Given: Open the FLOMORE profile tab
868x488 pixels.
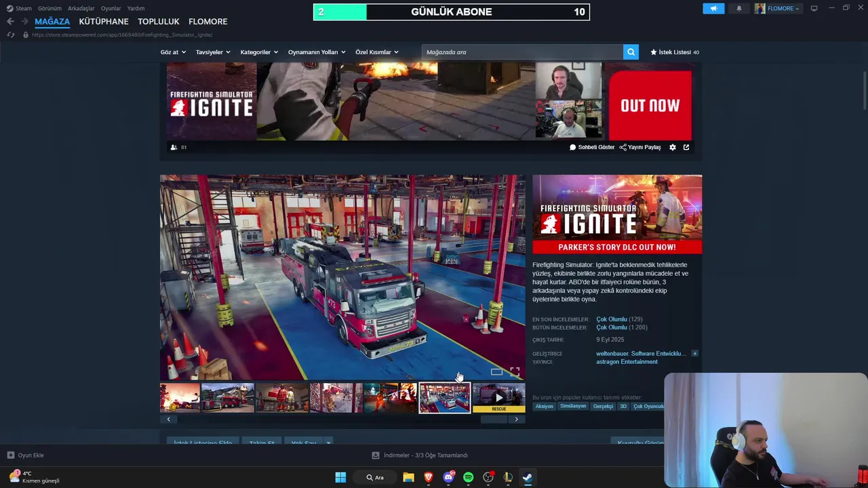Looking at the screenshot, I should click(208, 22).
